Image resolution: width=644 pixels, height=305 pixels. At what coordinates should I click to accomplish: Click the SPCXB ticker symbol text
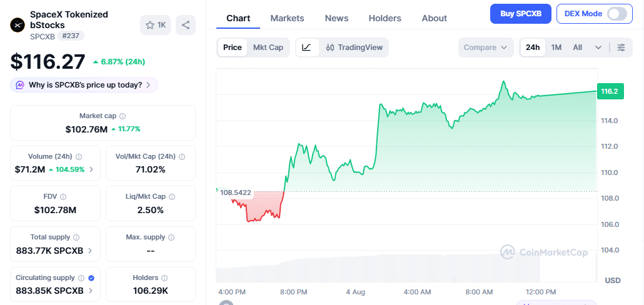click(43, 36)
